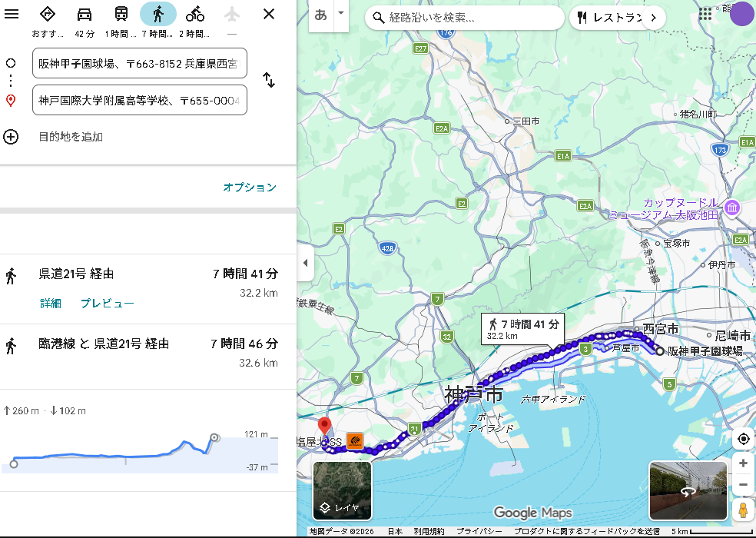Select the public transit mode icon
Viewport: 756px width, 538px height.
[121, 14]
